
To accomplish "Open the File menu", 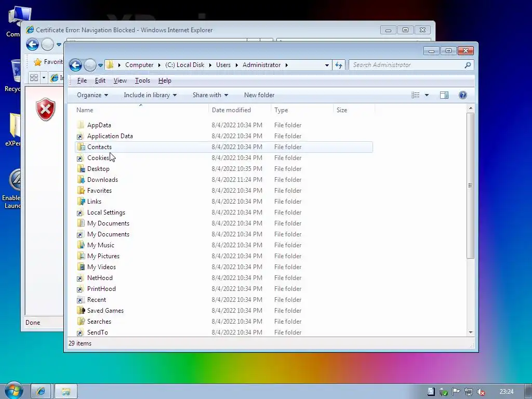I will (82, 81).
